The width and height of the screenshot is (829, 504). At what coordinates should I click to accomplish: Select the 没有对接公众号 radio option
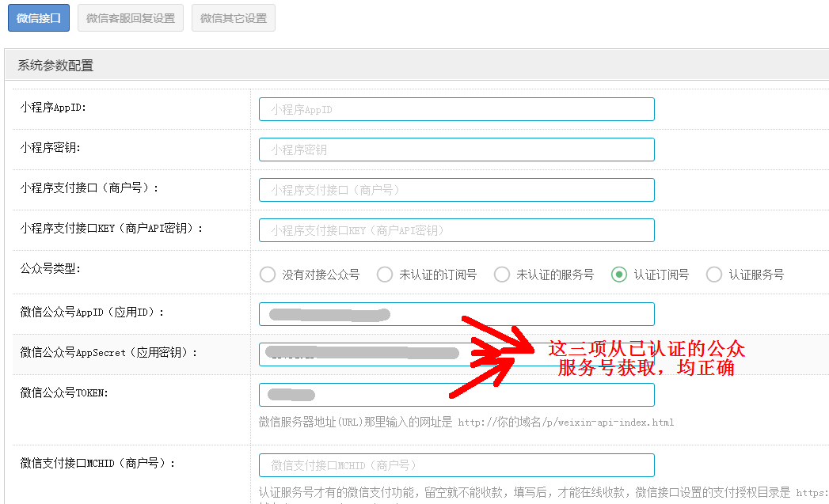(x=268, y=275)
